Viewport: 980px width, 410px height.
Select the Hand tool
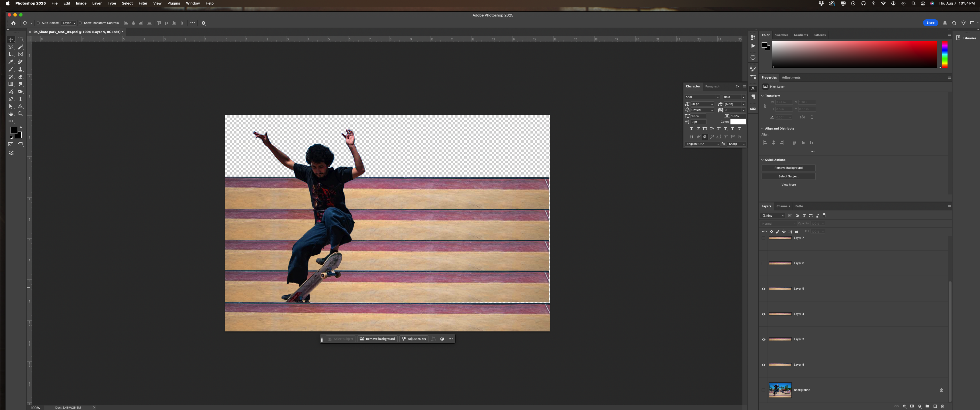(11, 114)
